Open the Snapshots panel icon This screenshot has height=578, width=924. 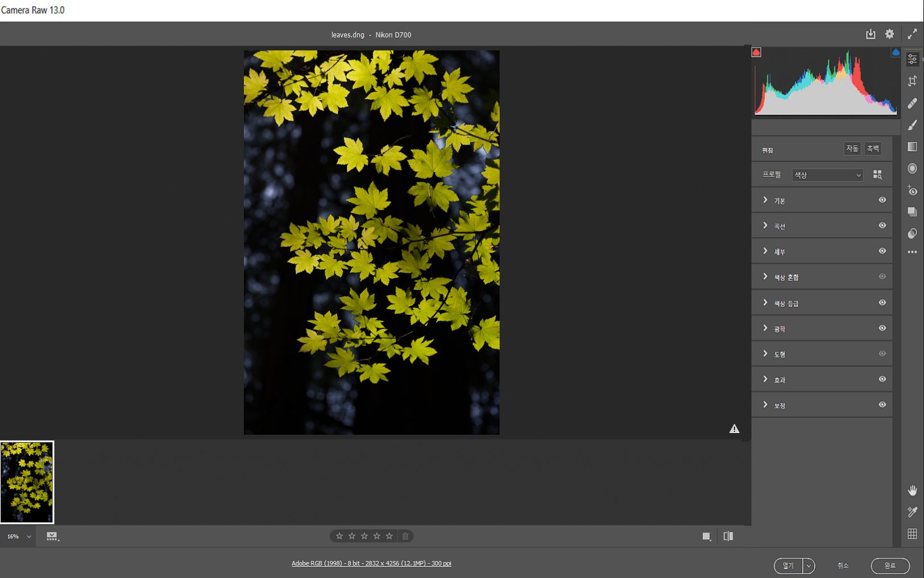912,212
